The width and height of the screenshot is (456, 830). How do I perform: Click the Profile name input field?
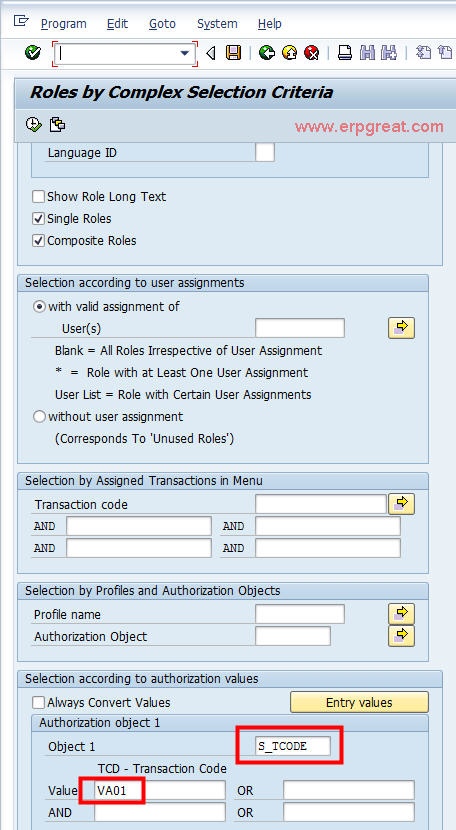(300, 615)
